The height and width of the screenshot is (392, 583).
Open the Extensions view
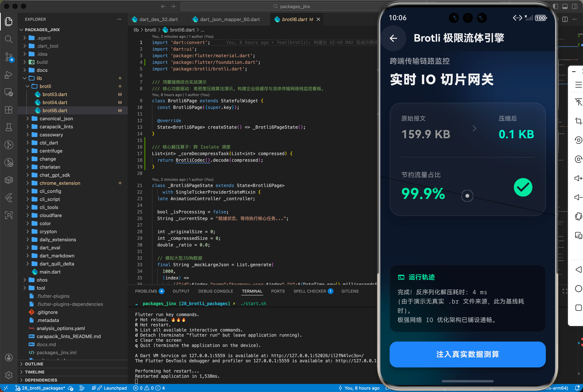(9, 110)
